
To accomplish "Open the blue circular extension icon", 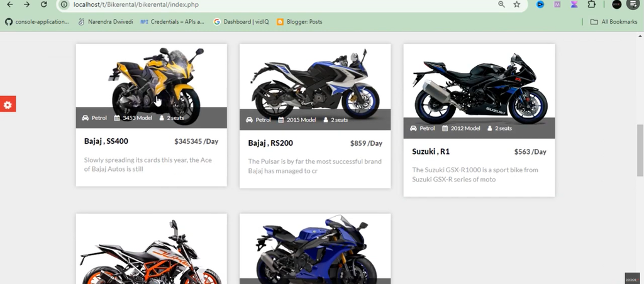I will 540,4.
